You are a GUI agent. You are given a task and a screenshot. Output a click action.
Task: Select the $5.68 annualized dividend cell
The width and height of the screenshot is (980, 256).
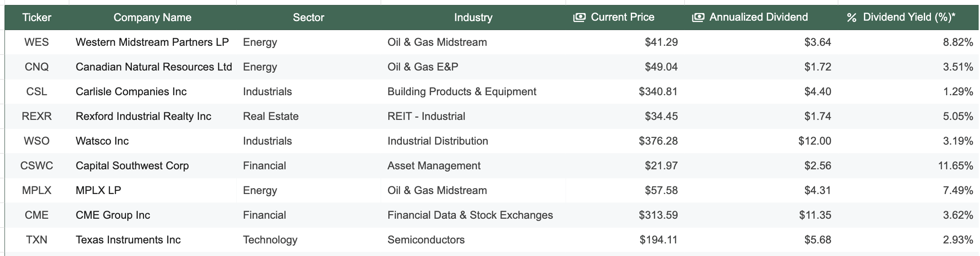(818, 240)
